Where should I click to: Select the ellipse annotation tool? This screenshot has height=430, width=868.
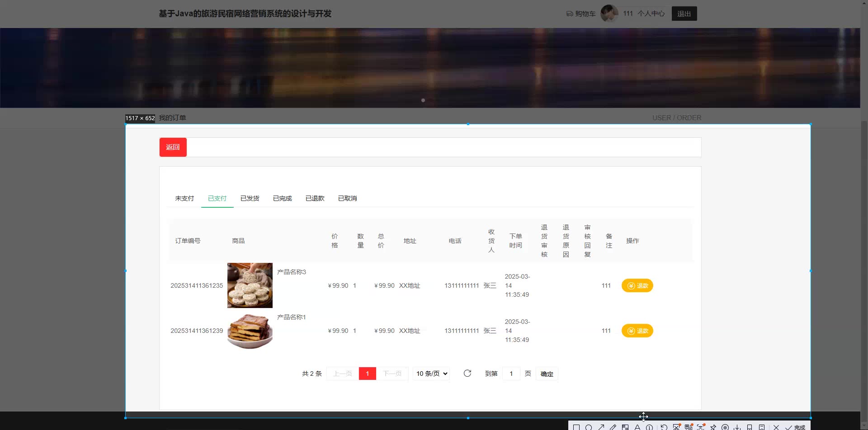click(x=589, y=427)
